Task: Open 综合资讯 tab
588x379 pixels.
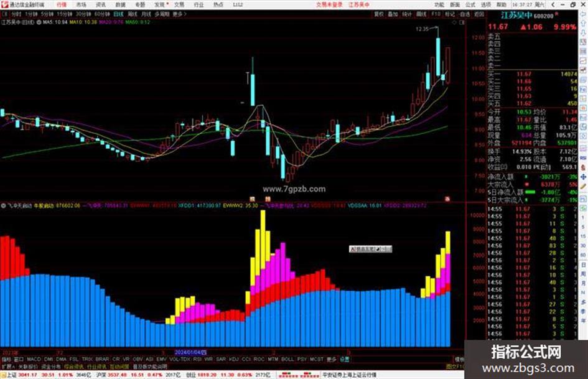Action: pos(74,366)
